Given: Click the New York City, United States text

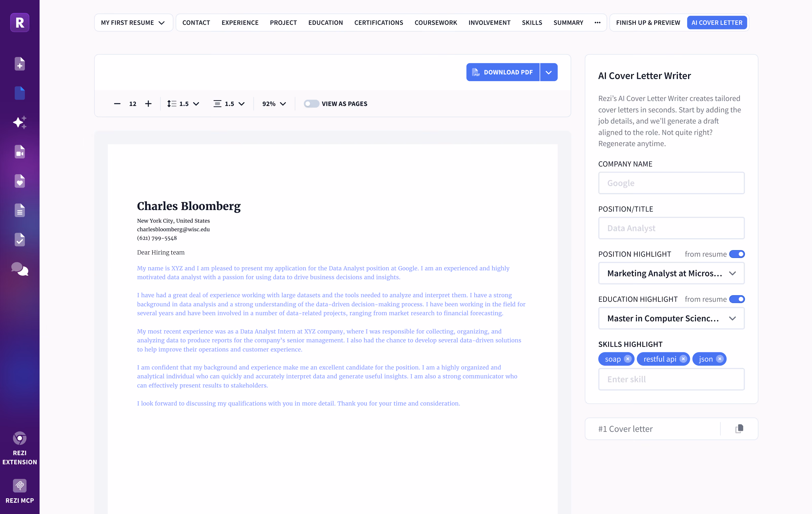Looking at the screenshot, I should point(173,221).
